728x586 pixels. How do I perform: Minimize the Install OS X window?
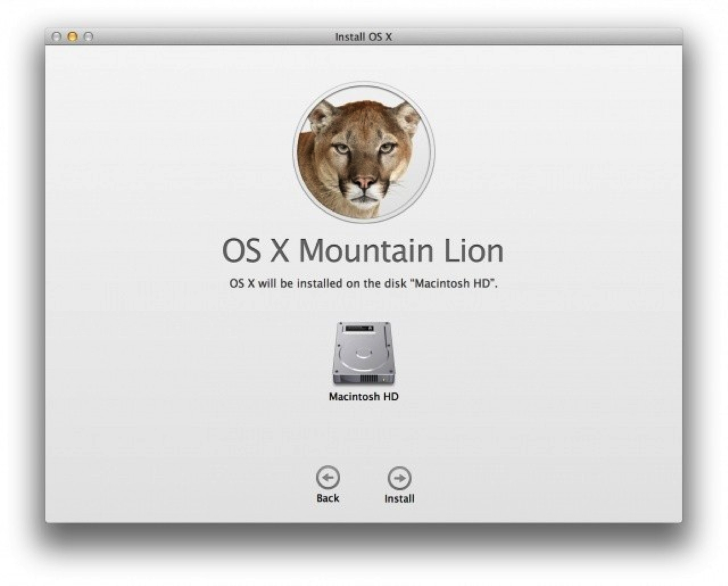tap(72, 37)
